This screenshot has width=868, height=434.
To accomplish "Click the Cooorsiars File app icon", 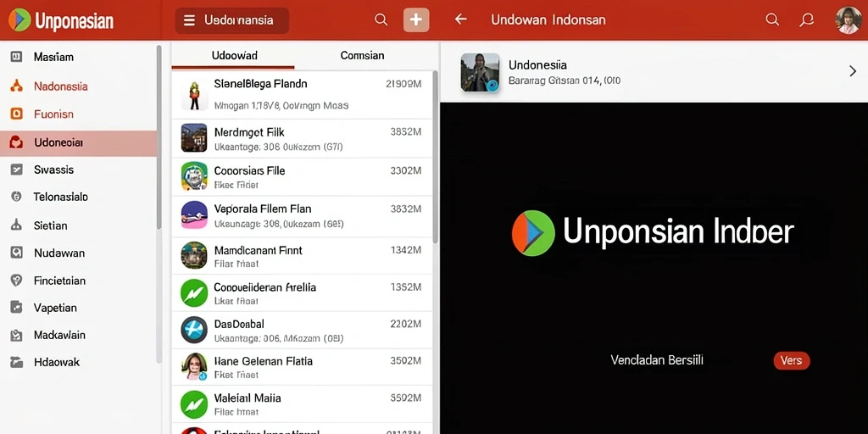I will [x=194, y=176].
